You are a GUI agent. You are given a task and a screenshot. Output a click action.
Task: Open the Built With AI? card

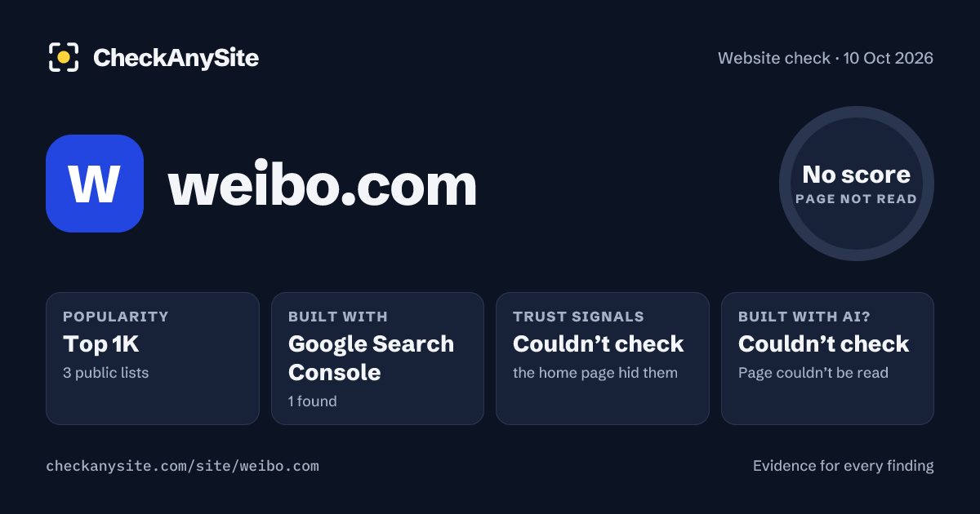tap(827, 358)
